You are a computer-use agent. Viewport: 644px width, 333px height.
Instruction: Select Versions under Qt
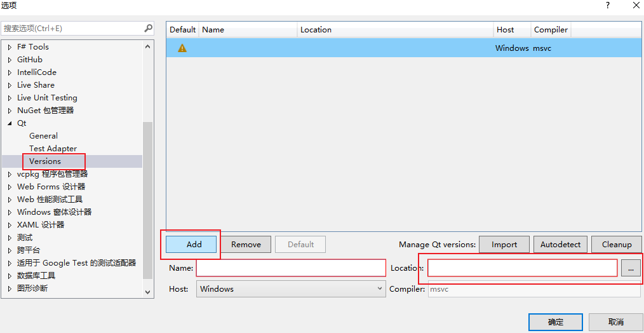point(45,161)
